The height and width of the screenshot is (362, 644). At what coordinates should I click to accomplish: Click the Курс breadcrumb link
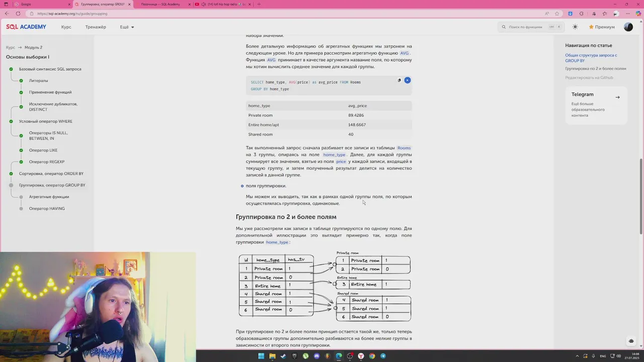pyautogui.click(x=11, y=47)
